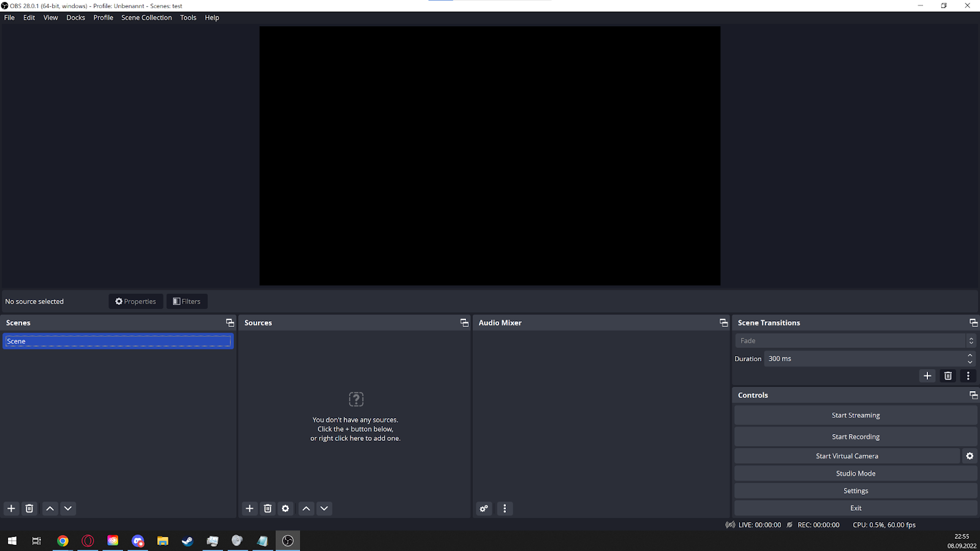Remove selected scene using trash icon
This screenshot has width=980, height=551.
pos(29,508)
